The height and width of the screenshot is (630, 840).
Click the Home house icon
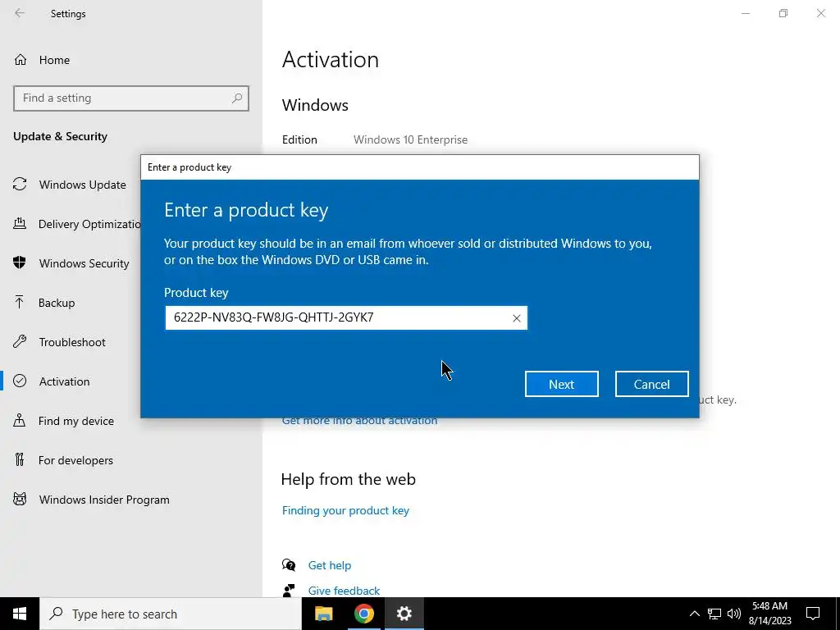point(21,59)
